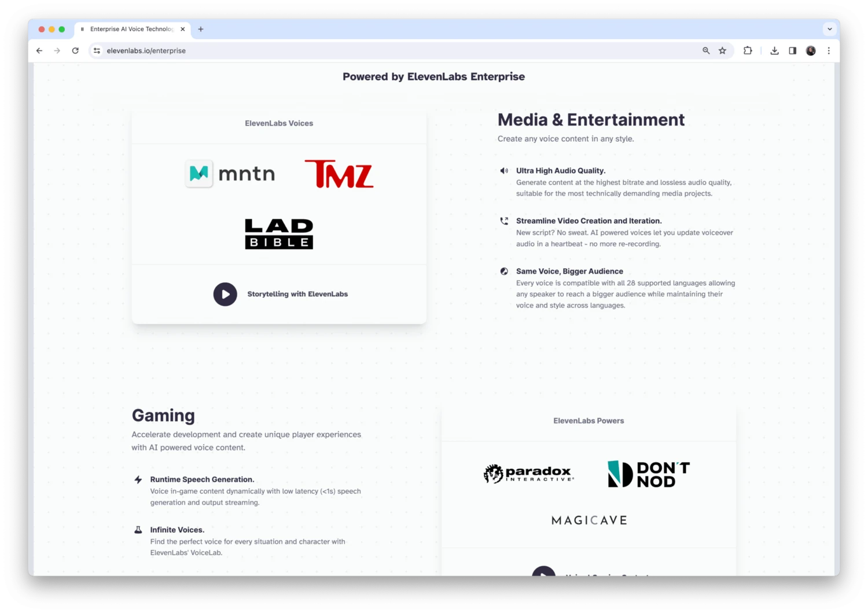Toggle the browser side panel
Viewport: 868px width, 613px height.
pyautogui.click(x=793, y=51)
